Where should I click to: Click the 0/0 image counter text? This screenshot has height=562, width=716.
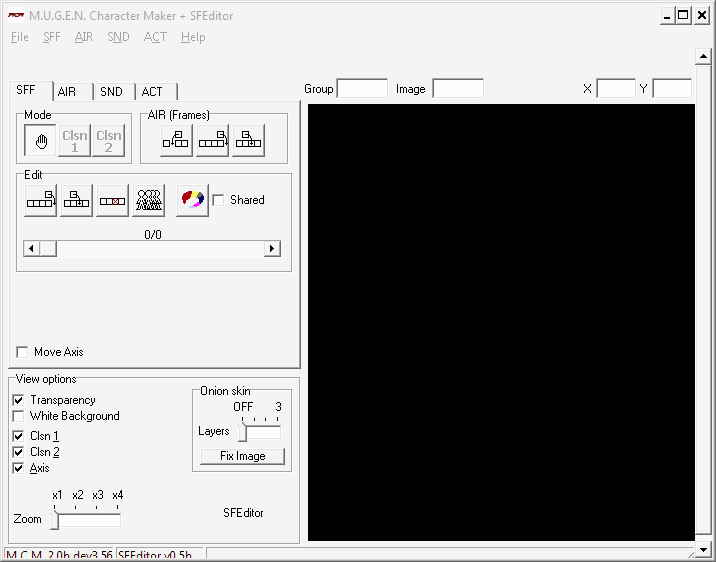153,235
